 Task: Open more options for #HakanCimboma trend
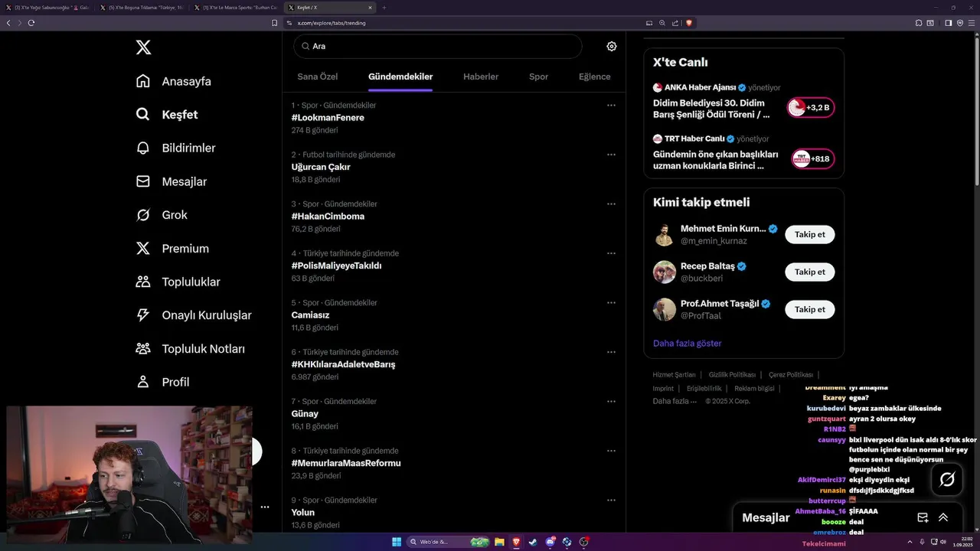pyautogui.click(x=611, y=204)
